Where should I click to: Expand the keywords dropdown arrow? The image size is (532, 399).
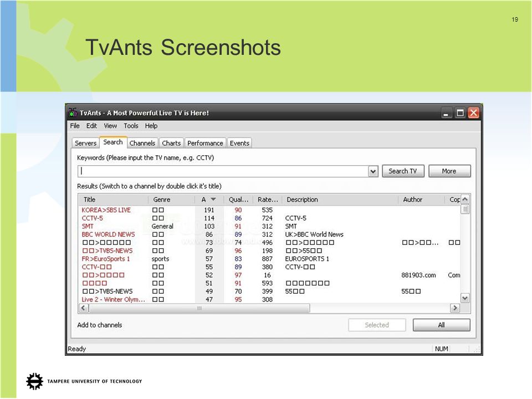click(x=373, y=172)
